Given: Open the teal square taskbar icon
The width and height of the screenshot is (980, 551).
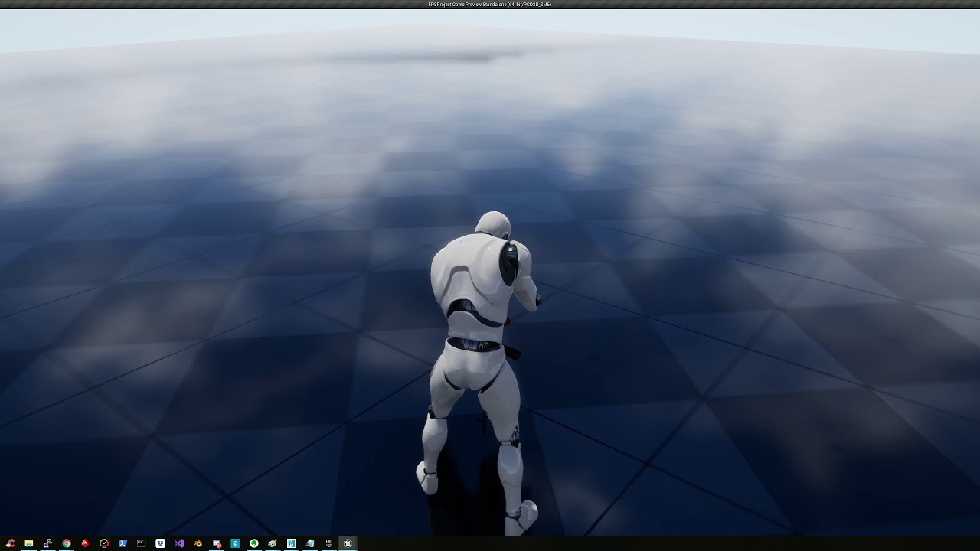Looking at the screenshot, I should pos(235,543).
